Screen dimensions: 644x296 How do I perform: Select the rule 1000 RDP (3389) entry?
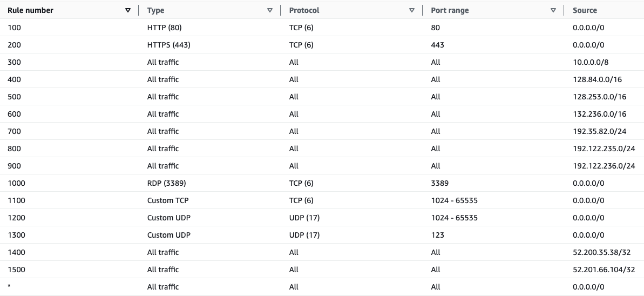(322, 183)
